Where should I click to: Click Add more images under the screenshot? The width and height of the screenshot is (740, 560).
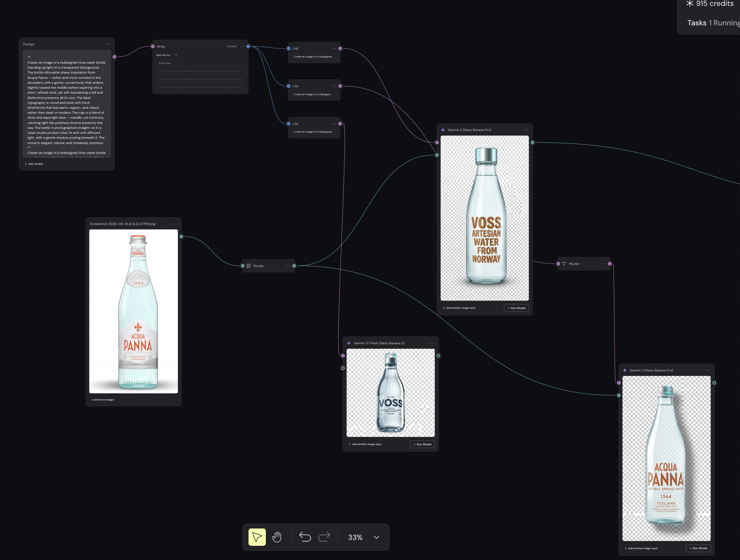point(103,399)
